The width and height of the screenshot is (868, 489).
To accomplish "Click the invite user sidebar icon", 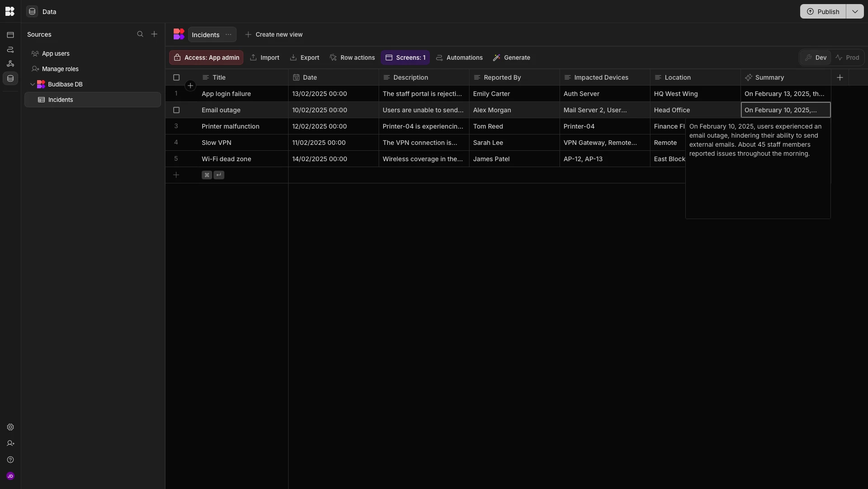I will click(x=10, y=443).
